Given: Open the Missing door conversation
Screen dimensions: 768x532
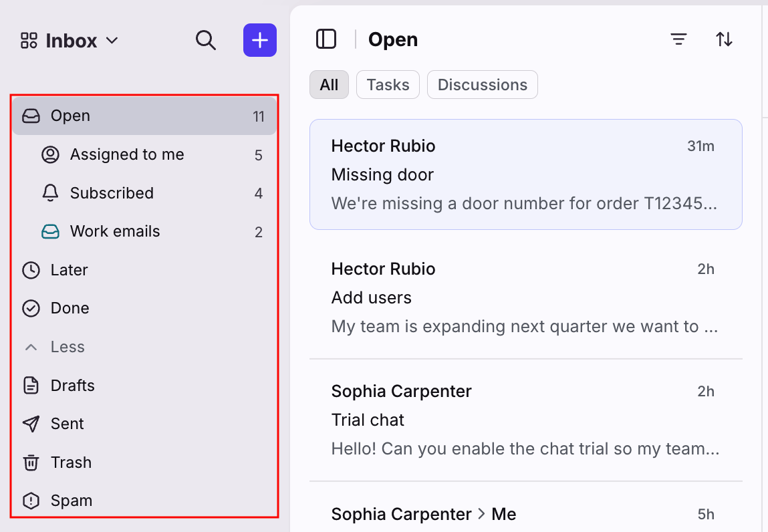Looking at the screenshot, I should (526, 174).
